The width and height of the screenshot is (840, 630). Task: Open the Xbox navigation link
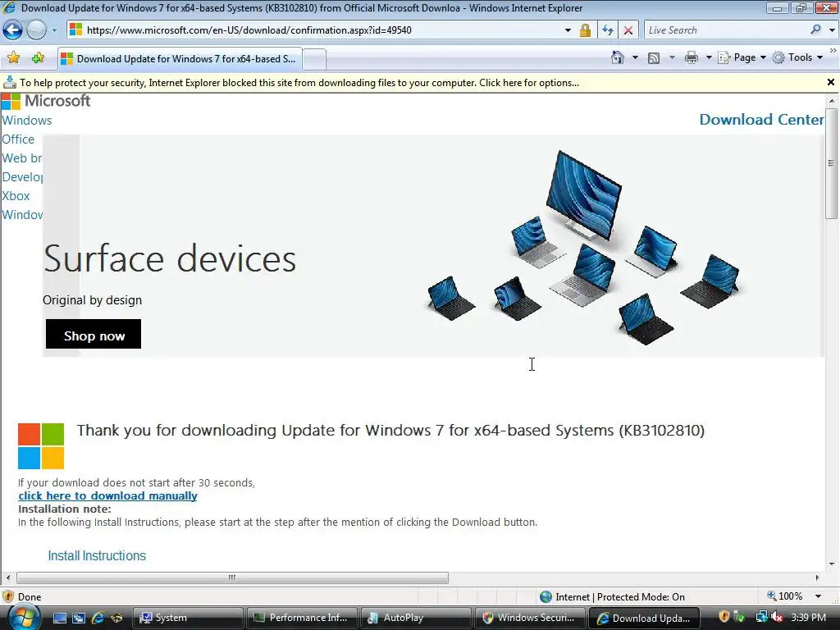pyautogui.click(x=16, y=196)
